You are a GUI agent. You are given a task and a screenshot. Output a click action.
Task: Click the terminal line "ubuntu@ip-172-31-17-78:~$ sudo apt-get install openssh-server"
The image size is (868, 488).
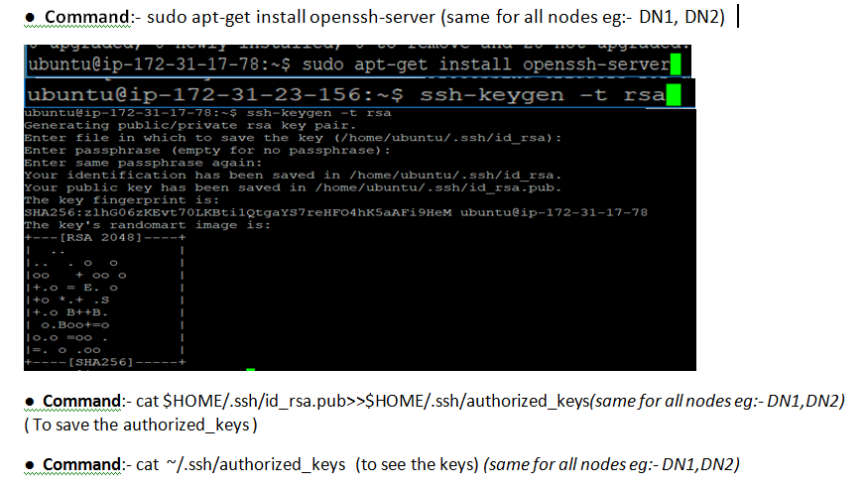(x=349, y=64)
